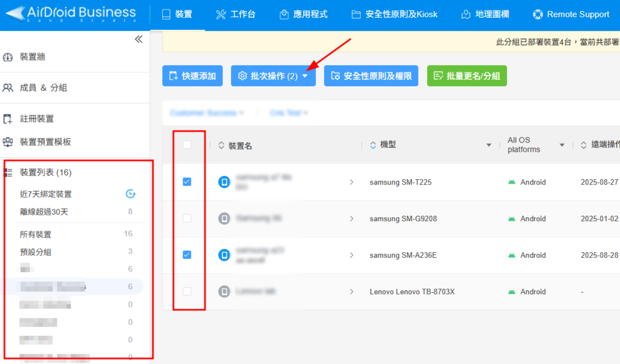Switch to 安全性原則及Kiosk tab
620x364 pixels.
[395, 15]
